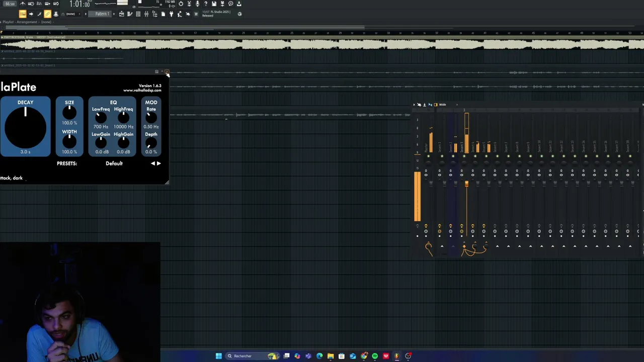
Task: Click the ValhallaPlate DECAY knob
Action: (25, 127)
